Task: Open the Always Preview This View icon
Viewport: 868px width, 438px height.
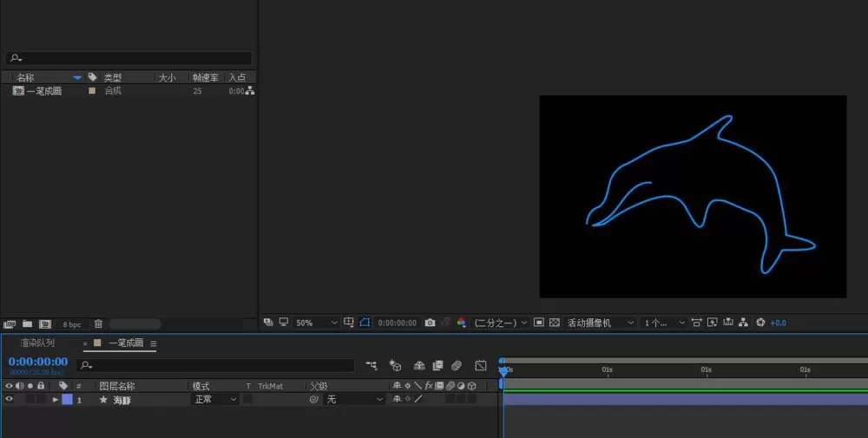Action: [268, 323]
